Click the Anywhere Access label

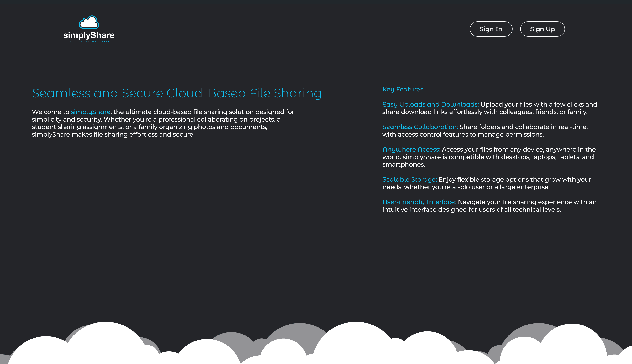tap(411, 149)
